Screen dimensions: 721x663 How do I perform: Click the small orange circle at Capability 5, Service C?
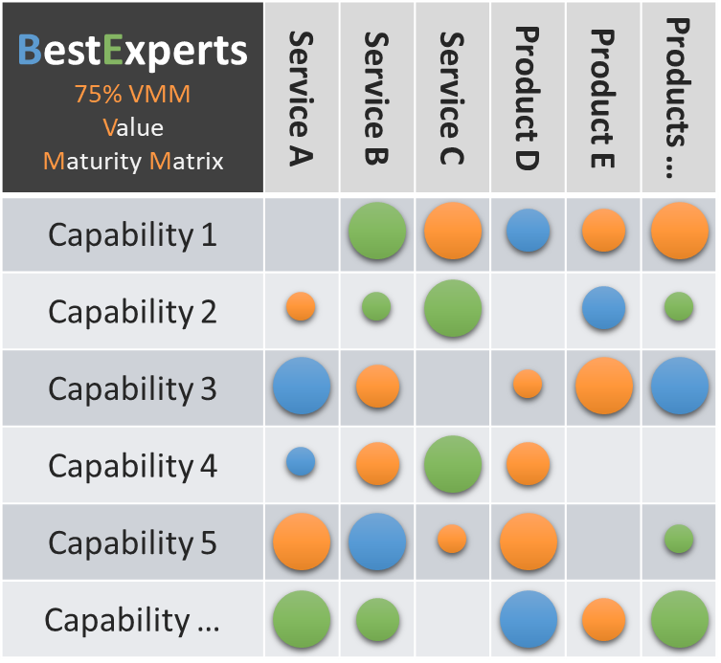(452, 539)
